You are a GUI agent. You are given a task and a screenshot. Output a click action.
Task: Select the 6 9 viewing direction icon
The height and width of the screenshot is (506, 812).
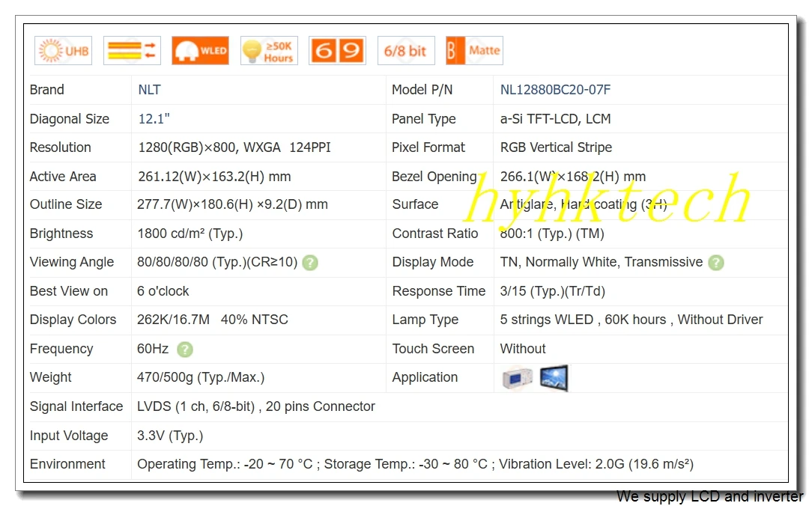(x=337, y=50)
